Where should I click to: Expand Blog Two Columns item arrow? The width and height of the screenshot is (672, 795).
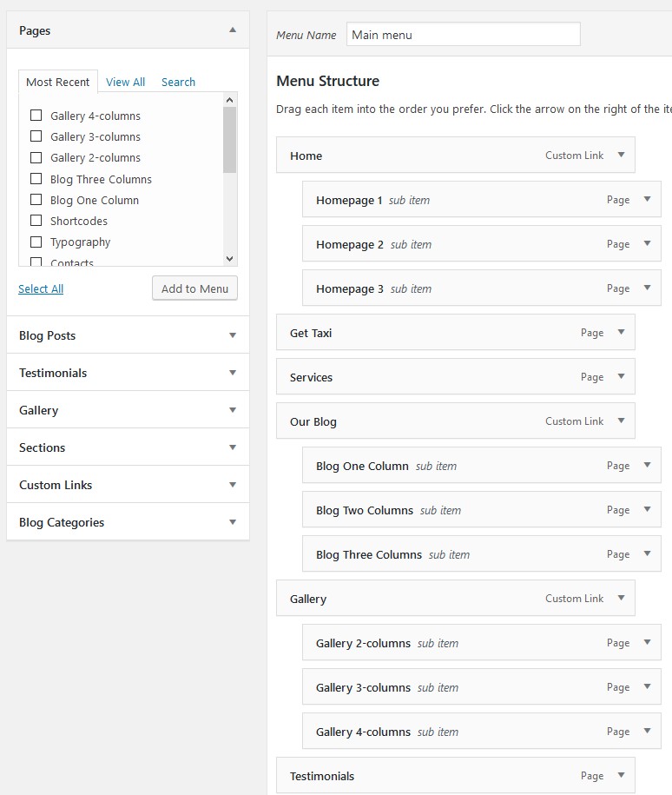tap(647, 509)
